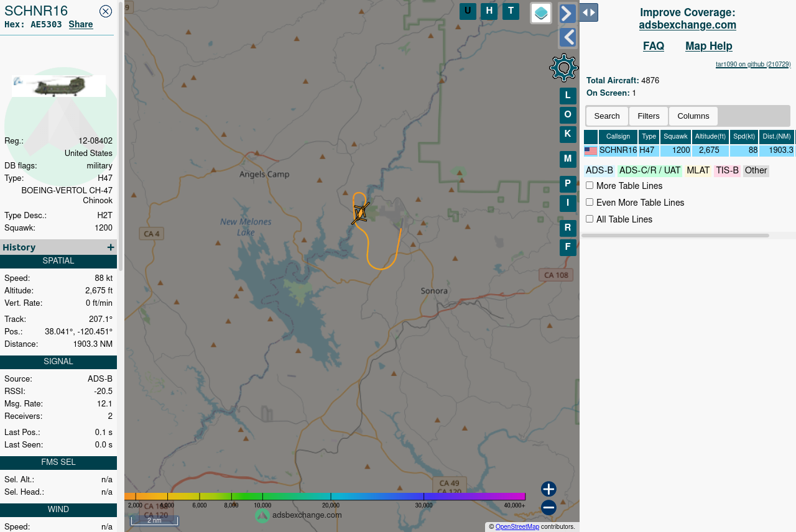
Task: Sort table by Type column
Action: tap(649, 137)
